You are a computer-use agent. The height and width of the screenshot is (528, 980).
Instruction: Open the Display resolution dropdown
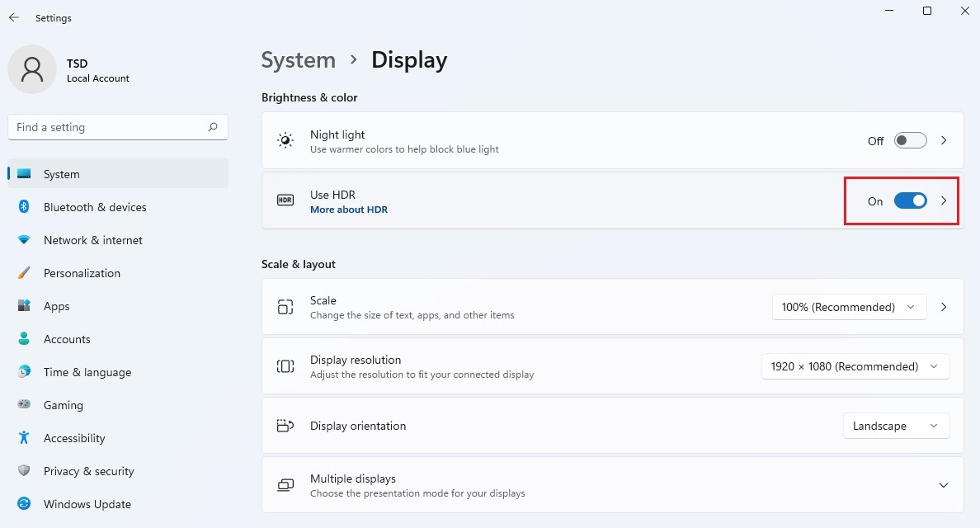point(855,365)
